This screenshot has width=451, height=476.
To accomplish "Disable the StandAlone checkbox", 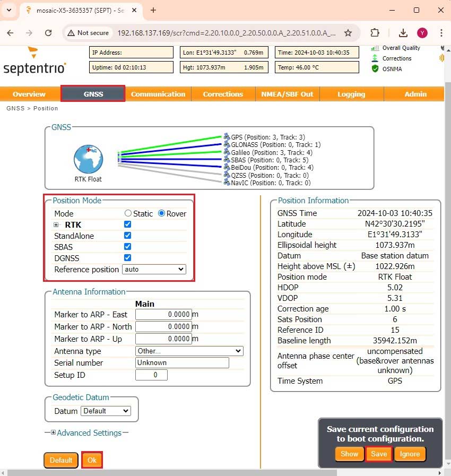I will pos(127,236).
